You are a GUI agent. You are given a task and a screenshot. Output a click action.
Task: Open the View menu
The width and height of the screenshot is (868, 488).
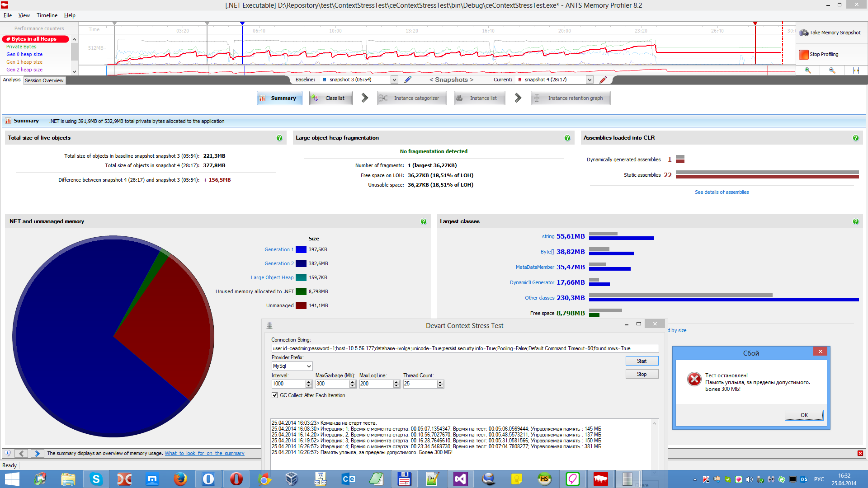click(24, 15)
